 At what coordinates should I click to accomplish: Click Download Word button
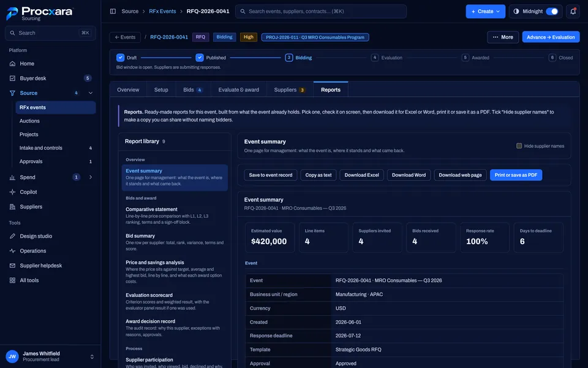pyautogui.click(x=409, y=175)
